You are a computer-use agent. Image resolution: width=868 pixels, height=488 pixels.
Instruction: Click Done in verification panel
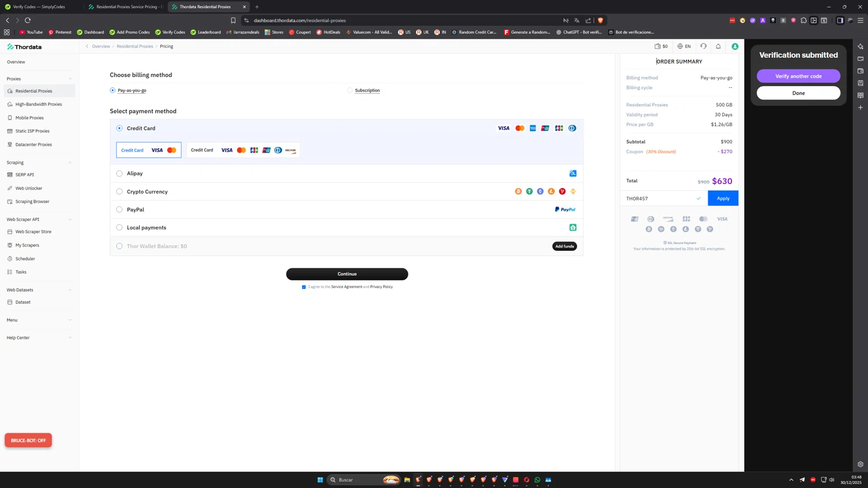(799, 93)
